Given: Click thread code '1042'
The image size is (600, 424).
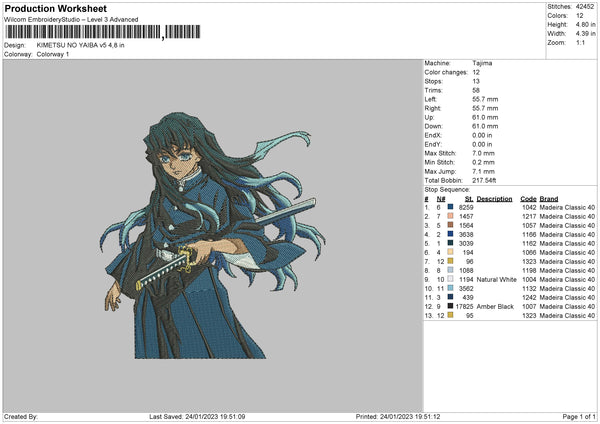Looking at the screenshot, I should (529, 207).
